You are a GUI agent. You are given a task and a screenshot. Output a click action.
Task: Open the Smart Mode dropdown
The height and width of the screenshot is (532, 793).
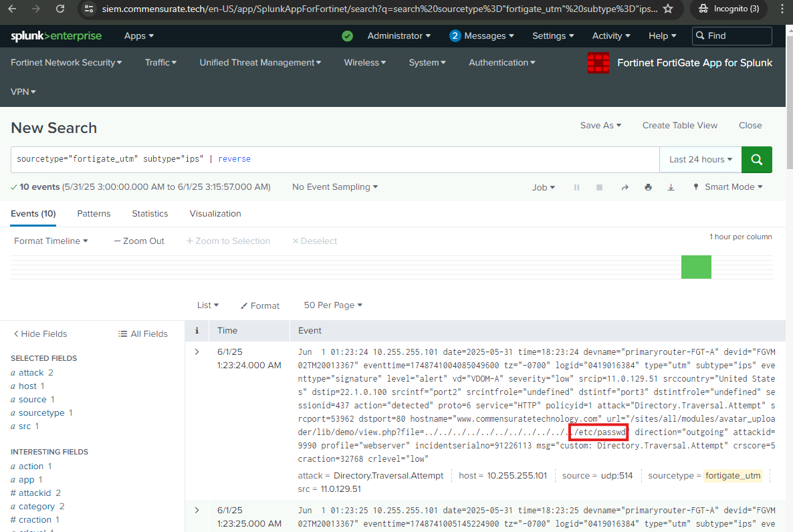click(x=728, y=187)
